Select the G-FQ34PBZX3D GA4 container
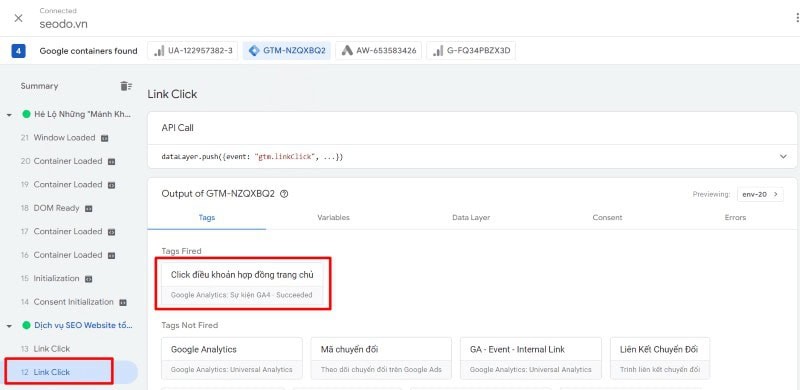Screen dimensions: 800x390 pos(471,51)
